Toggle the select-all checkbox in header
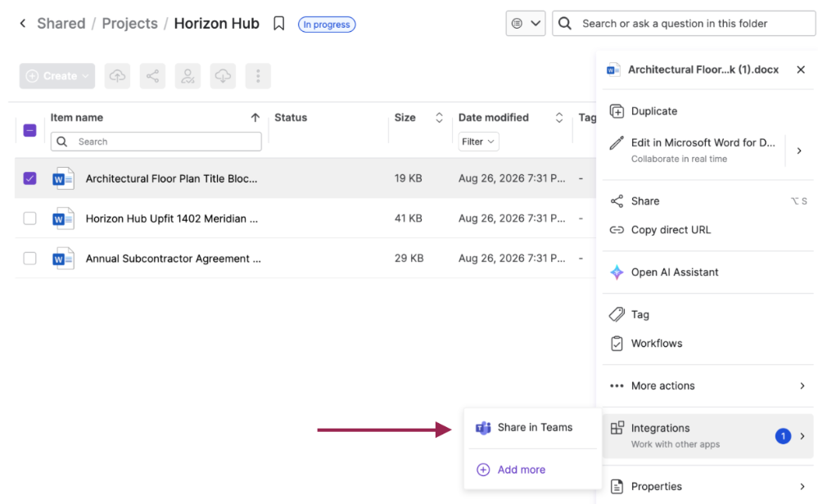This screenshot has width=818, height=504. (x=29, y=130)
